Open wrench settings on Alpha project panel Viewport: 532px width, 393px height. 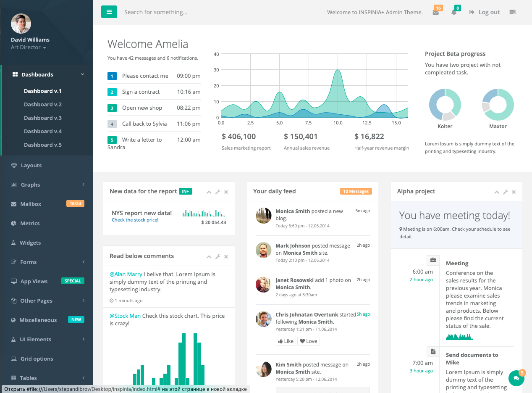click(506, 192)
